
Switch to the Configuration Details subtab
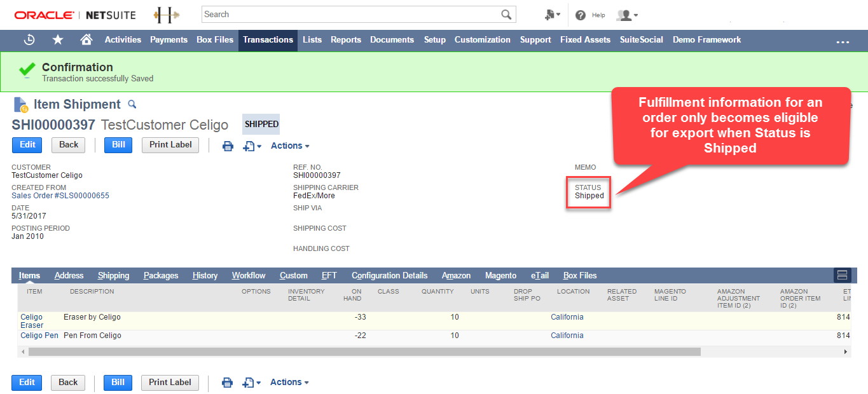point(389,275)
